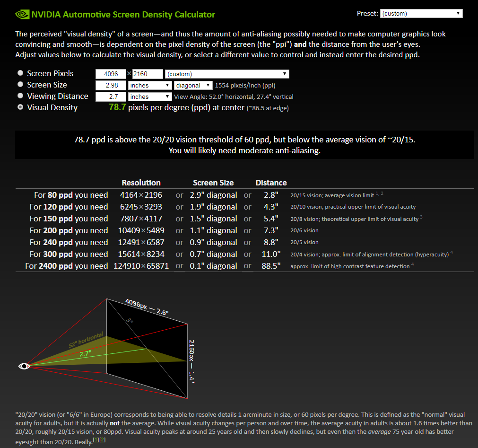The height and width of the screenshot is (448, 478).
Task: Click the 0.9" diagonal size for 240 ppd
Action: tap(213, 243)
